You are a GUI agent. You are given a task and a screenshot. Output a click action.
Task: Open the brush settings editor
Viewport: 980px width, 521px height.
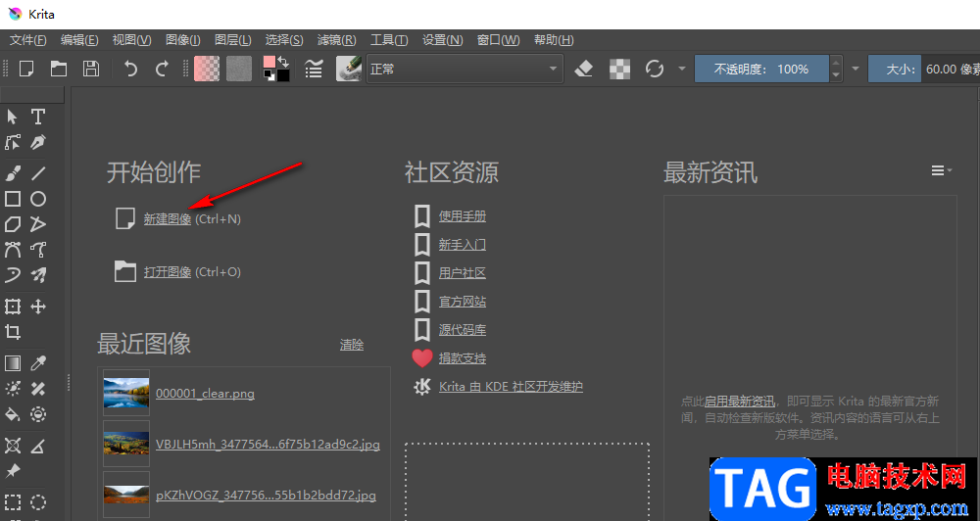click(x=314, y=69)
